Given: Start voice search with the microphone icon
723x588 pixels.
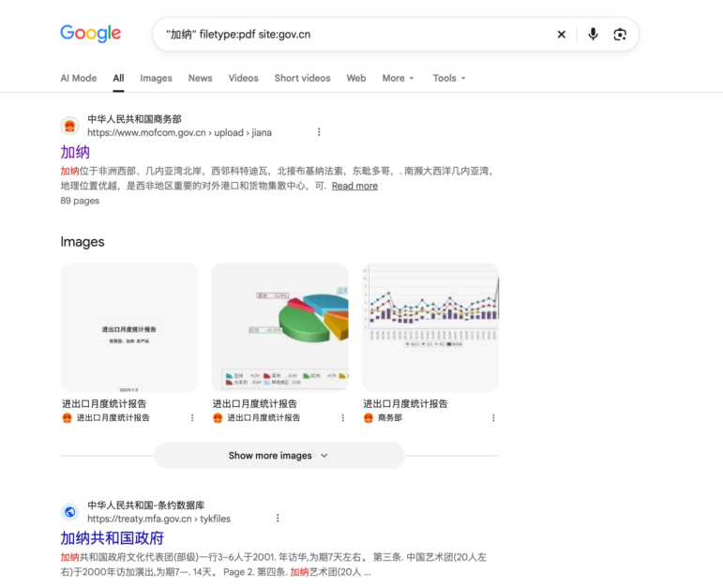Looking at the screenshot, I should pyautogui.click(x=593, y=34).
